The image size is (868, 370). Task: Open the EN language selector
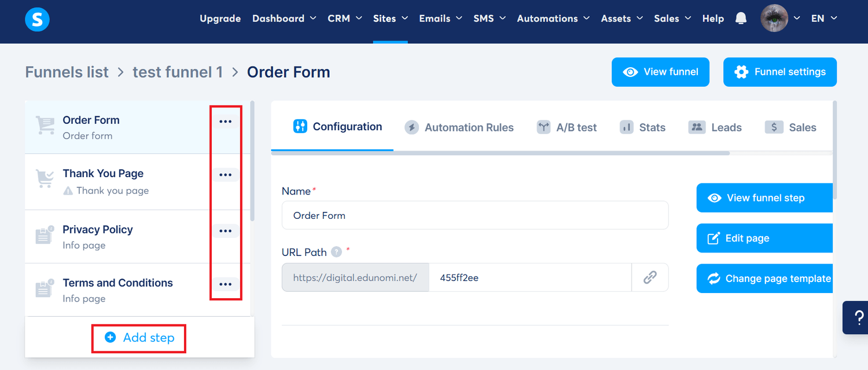823,19
